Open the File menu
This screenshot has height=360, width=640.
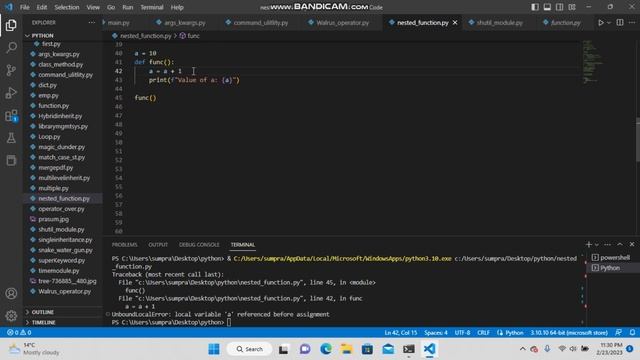[x=24, y=7]
